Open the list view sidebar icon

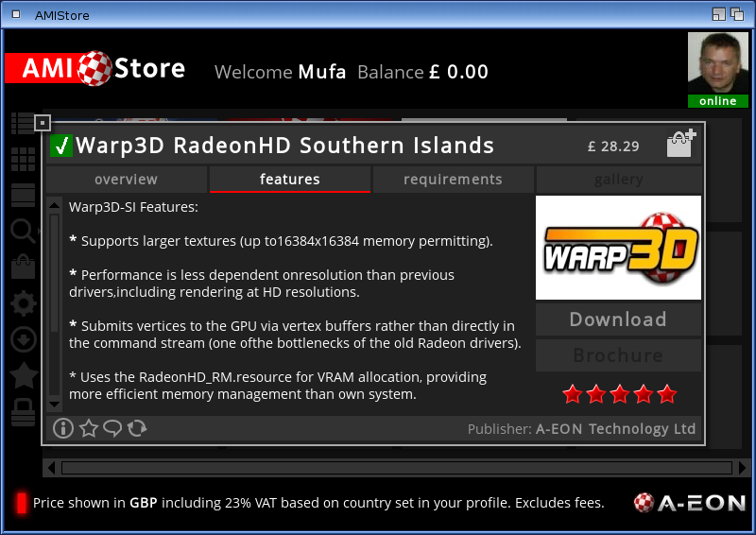point(22,124)
